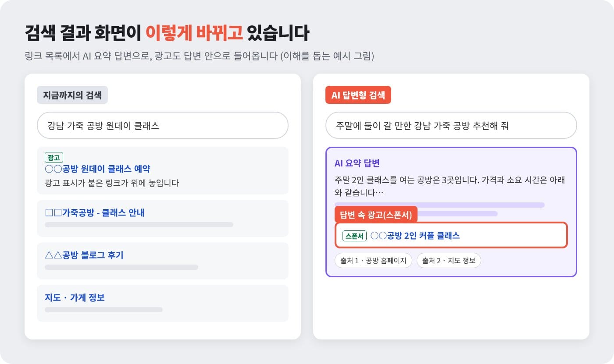Open the □□가죽공방 - 클래스 안내 result
This screenshot has width=614, height=364.
point(94,213)
